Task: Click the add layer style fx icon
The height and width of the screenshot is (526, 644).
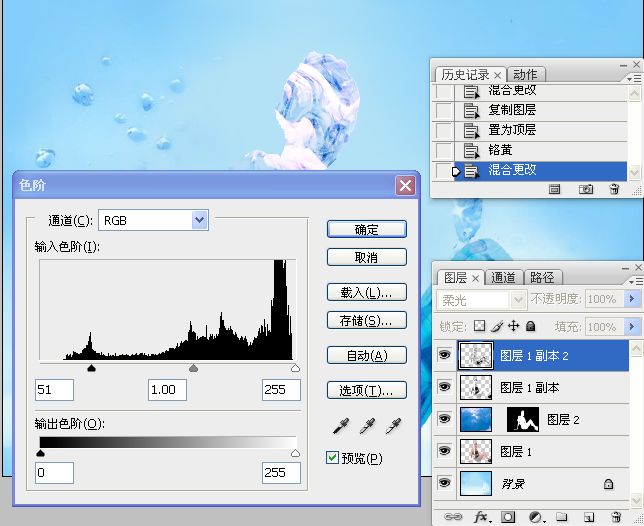Action: 481,517
